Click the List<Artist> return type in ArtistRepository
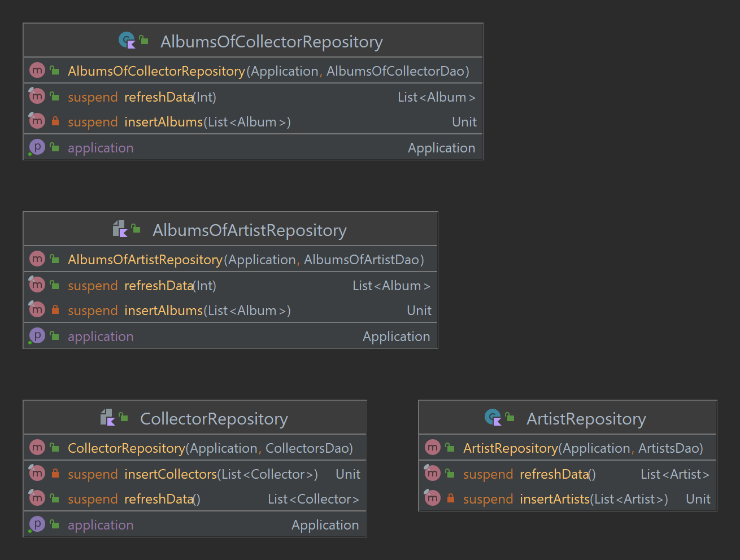Screen dimensions: 740x560 (x=674, y=474)
